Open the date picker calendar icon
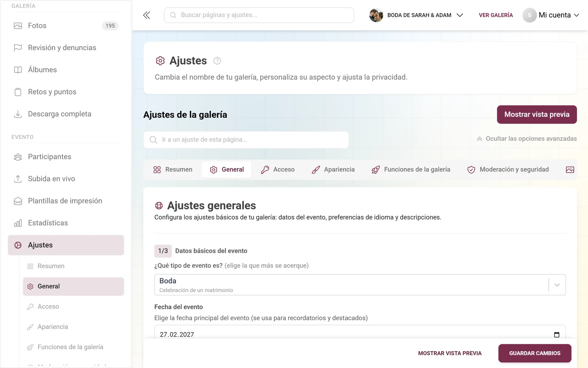Screen dimensions: 588x368 click(x=557, y=334)
